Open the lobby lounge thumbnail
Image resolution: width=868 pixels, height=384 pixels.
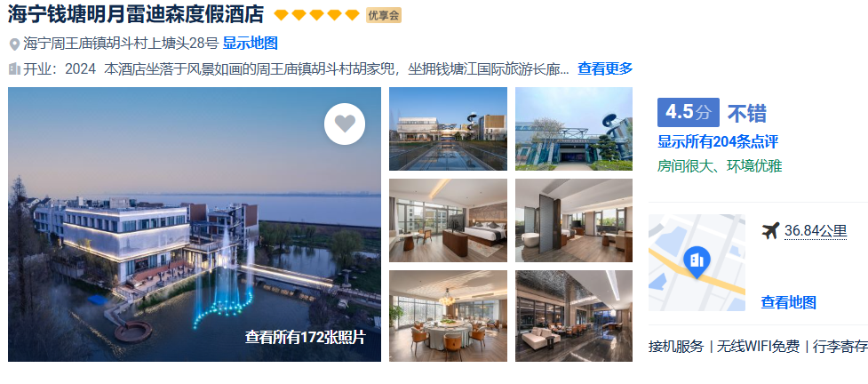[574, 316]
